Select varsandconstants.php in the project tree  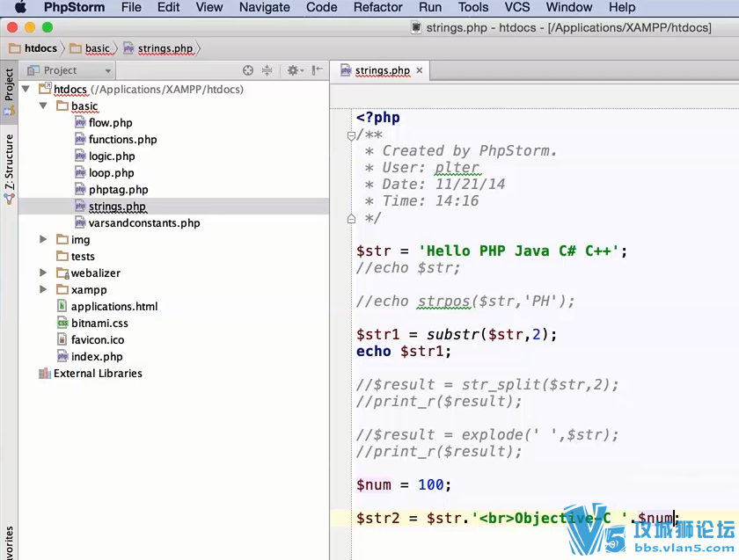tap(144, 222)
